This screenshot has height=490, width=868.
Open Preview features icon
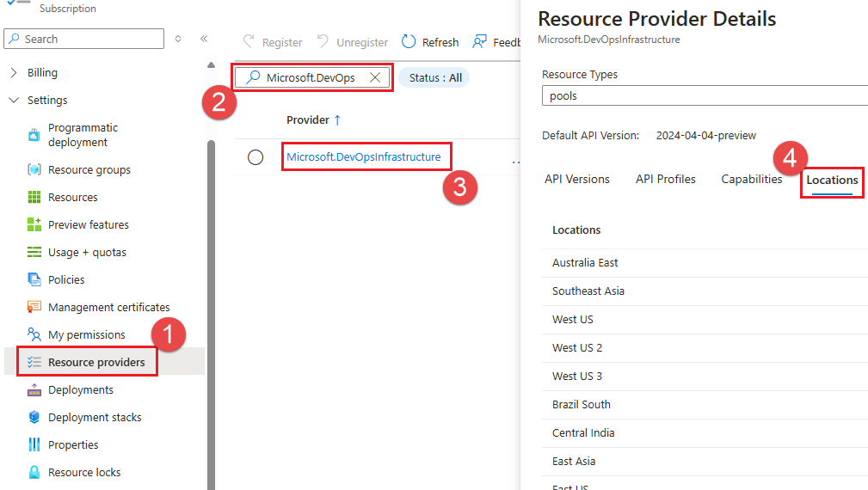34,225
